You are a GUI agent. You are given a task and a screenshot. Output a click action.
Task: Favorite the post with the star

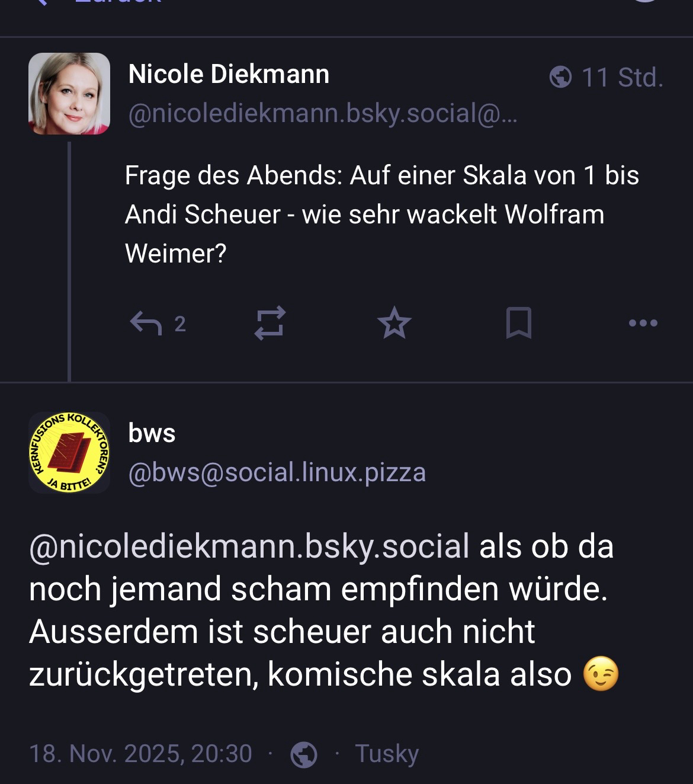pos(394,324)
